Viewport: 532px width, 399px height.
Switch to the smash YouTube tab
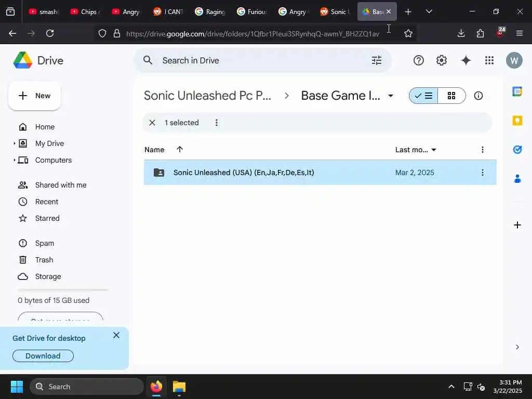pos(44,11)
